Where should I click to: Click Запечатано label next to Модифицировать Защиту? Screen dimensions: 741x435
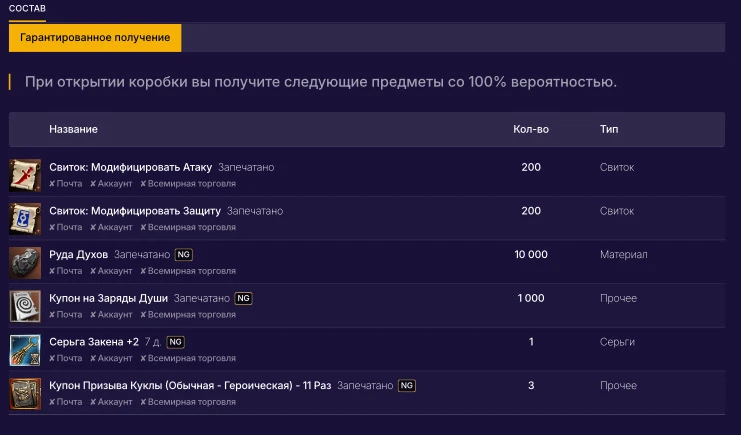(x=255, y=211)
